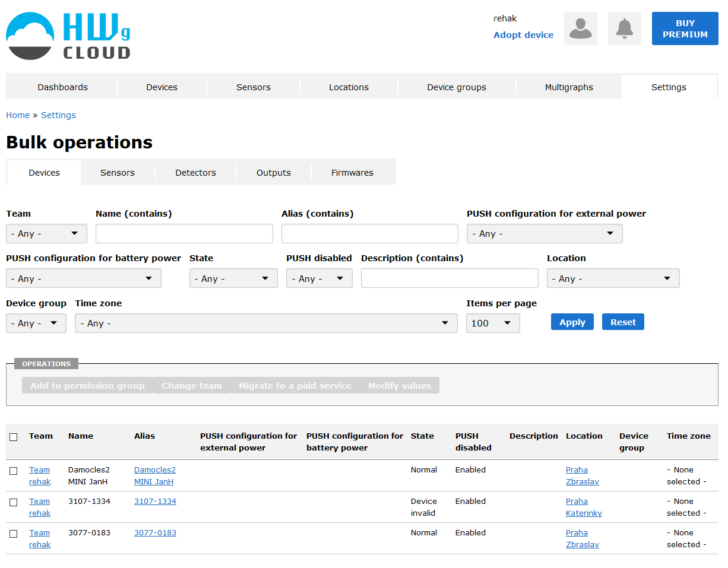Open Team rehak link in 3077-0183 row
Viewport: 728px width, 568px height.
point(40,539)
